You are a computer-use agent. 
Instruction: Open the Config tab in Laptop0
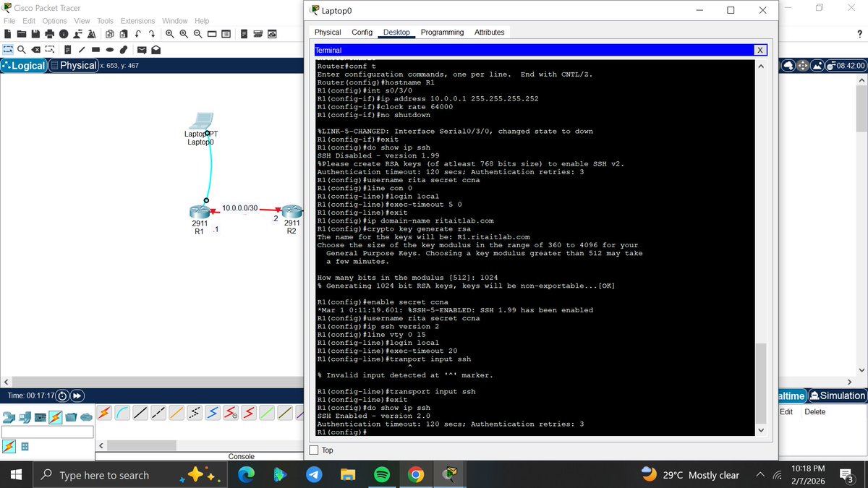(x=362, y=32)
